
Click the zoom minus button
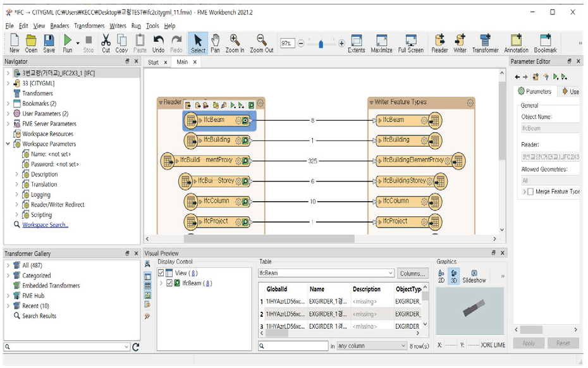coord(301,44)
